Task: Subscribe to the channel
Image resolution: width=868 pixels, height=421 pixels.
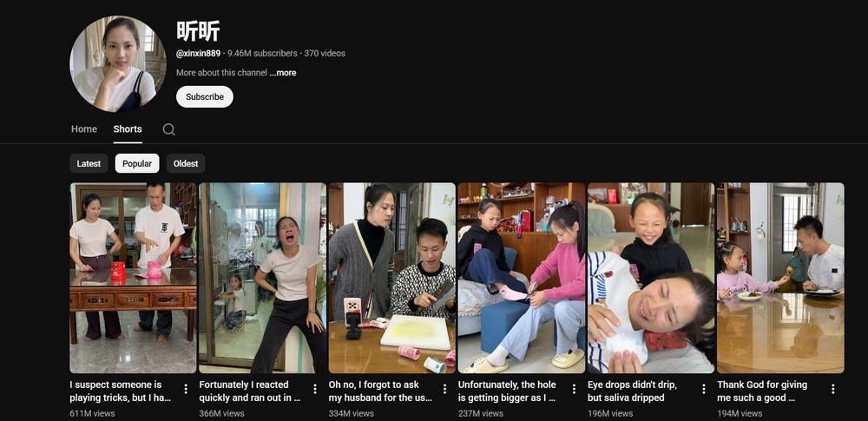Action: tap(205, 96)
